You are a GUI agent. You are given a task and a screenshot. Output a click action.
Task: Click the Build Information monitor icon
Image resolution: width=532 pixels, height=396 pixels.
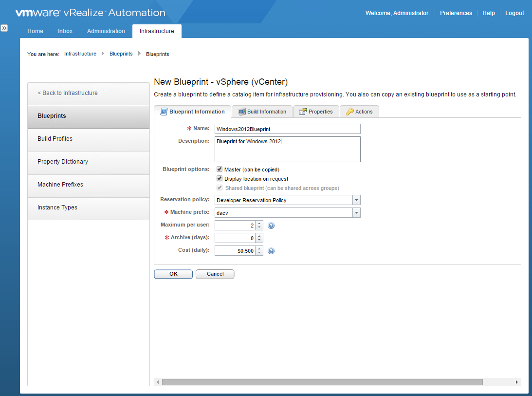coord(241,112)
